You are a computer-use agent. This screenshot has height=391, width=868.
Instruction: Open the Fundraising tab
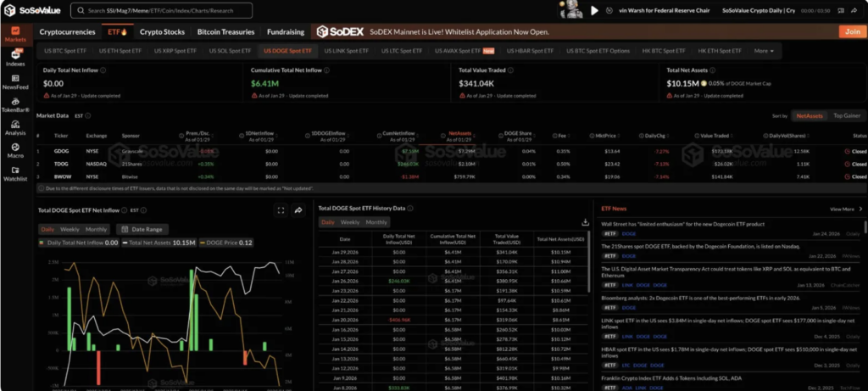[x=286, y=32]
